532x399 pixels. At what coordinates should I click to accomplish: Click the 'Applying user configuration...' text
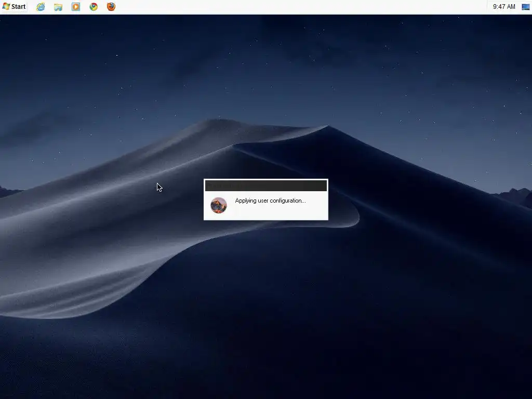pyautogui.click(x=270, y=201)
